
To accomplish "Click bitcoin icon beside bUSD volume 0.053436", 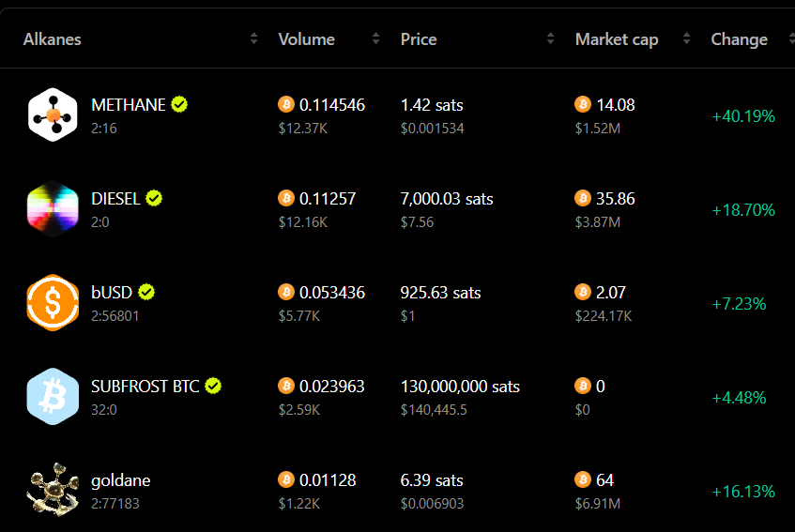I will coord(286,292).
